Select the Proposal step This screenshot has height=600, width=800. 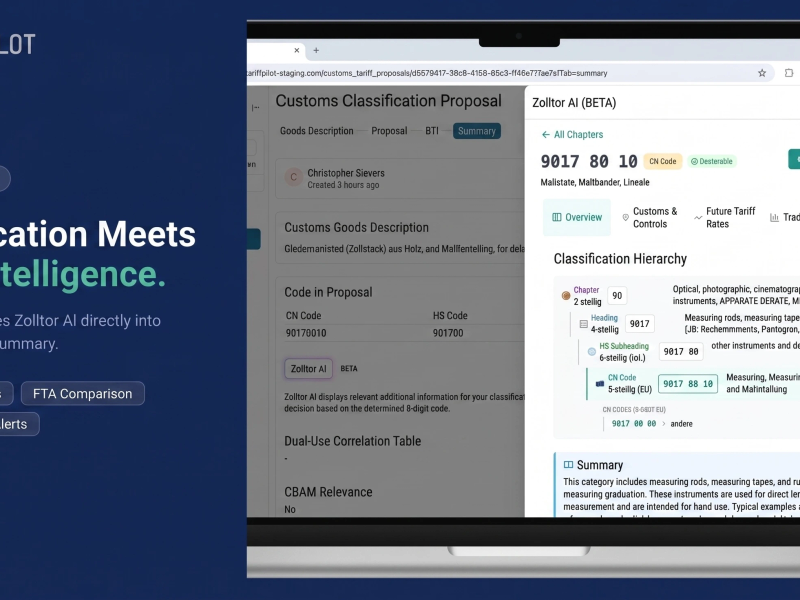click(x=389, y=131)
